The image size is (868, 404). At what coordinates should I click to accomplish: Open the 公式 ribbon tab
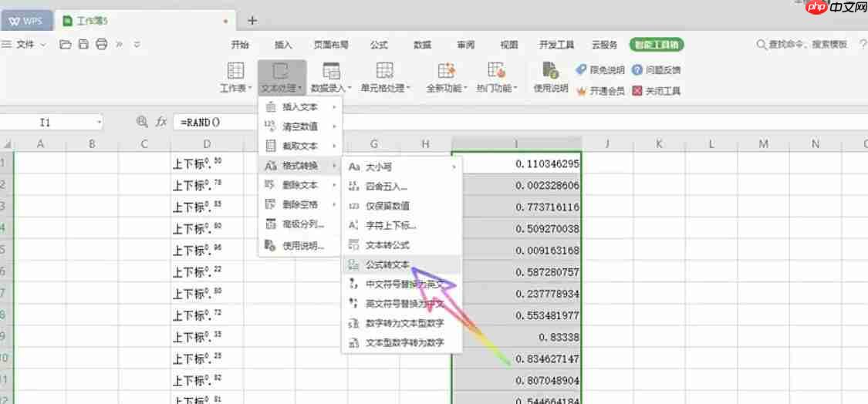[379, 45]
